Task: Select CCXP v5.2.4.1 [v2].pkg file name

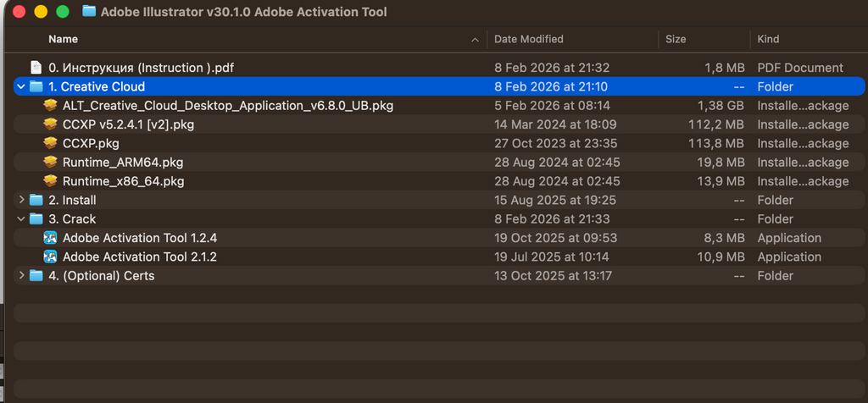Action: 129,124
